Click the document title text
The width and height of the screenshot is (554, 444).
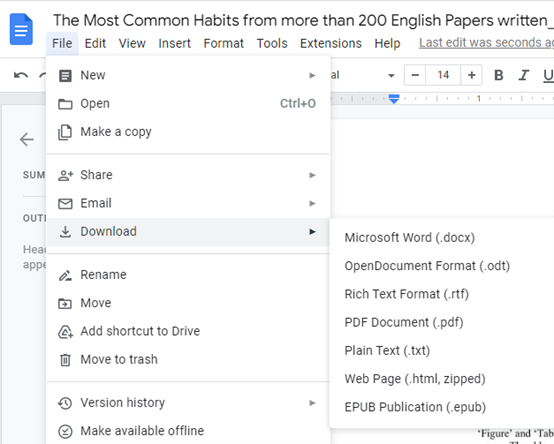303,20
